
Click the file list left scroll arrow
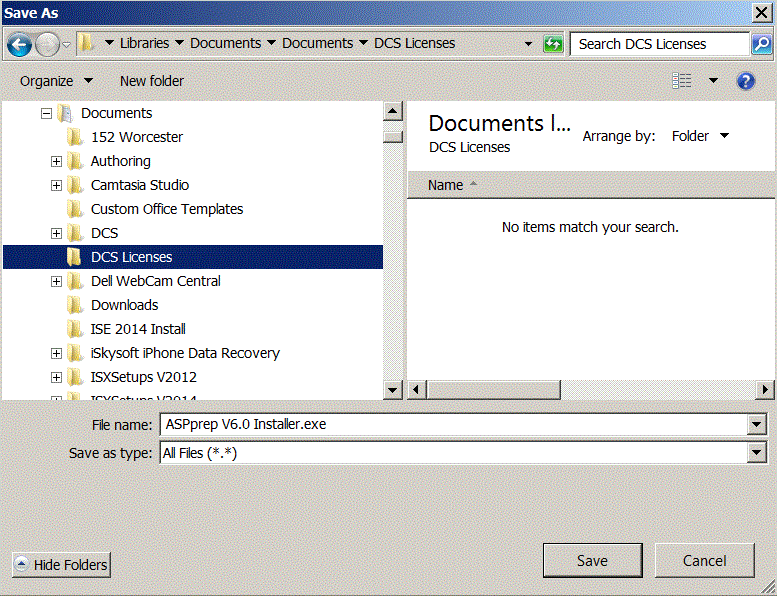point(416,390)
